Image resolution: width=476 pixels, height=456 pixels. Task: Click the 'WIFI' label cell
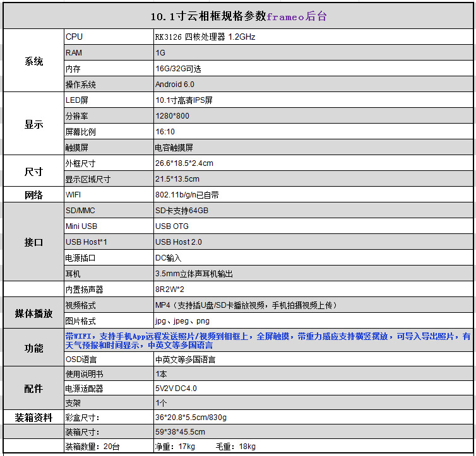pos(109,194)
